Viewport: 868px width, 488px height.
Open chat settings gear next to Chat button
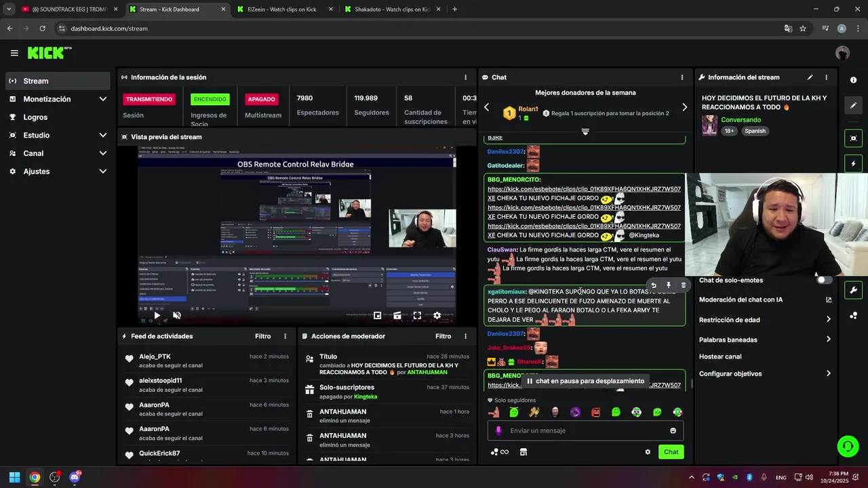pos(648,452)
